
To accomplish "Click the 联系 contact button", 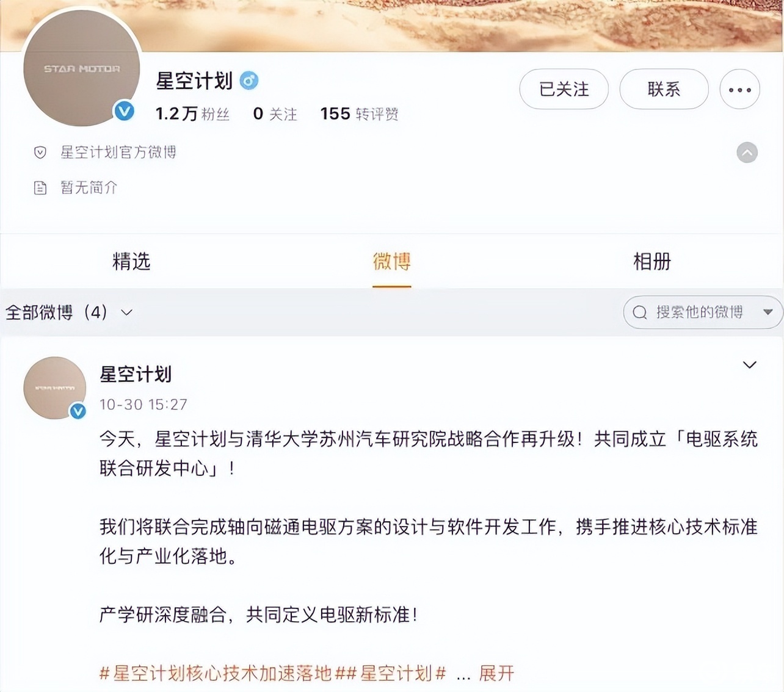I will (x=664, y=89).
